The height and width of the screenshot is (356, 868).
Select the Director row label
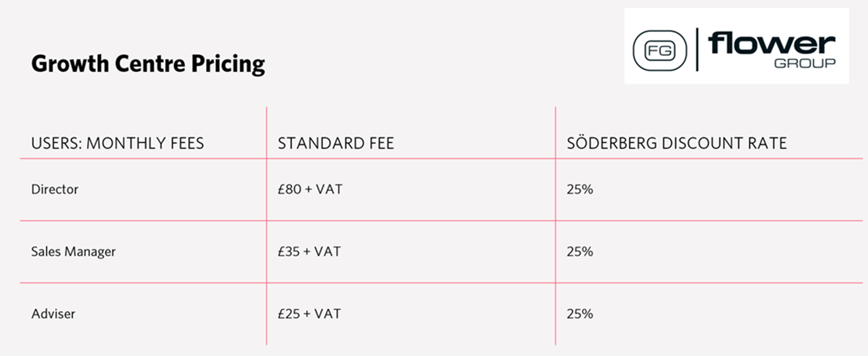(55, 189)
